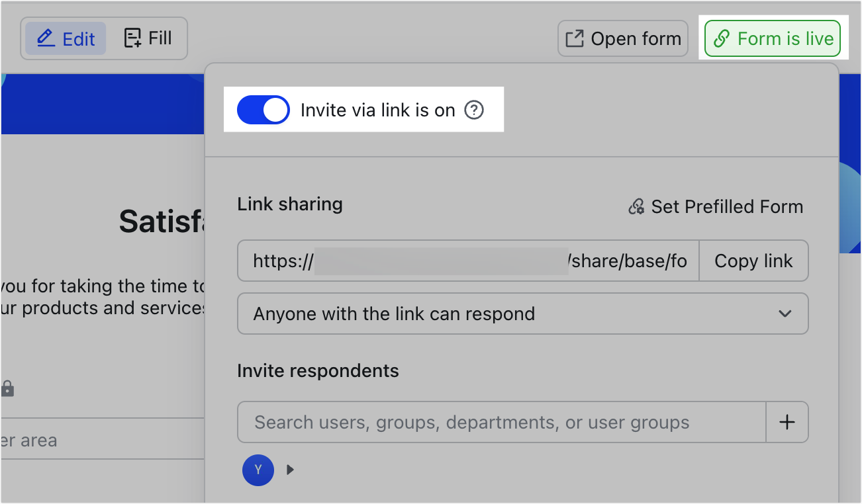Focus the search users, groups, departments field
862x504 pixels.
(502, 422)
